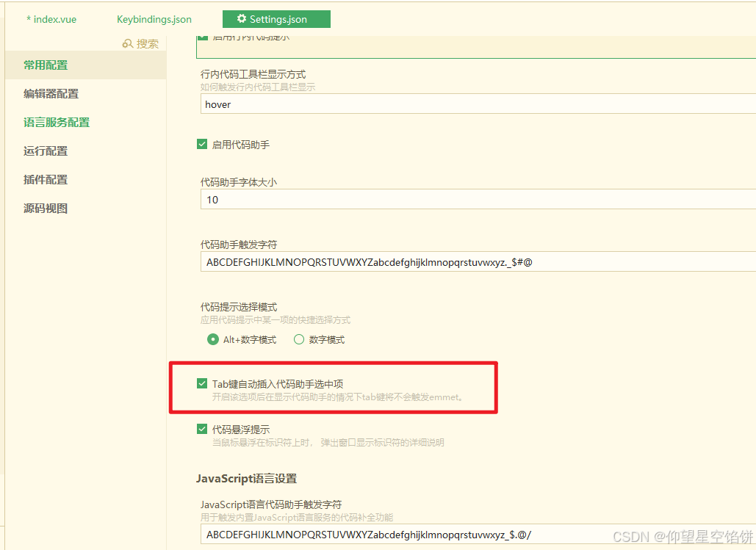Open 运行配置 in the sidebar
756x550 pixels.
(46, 151)
